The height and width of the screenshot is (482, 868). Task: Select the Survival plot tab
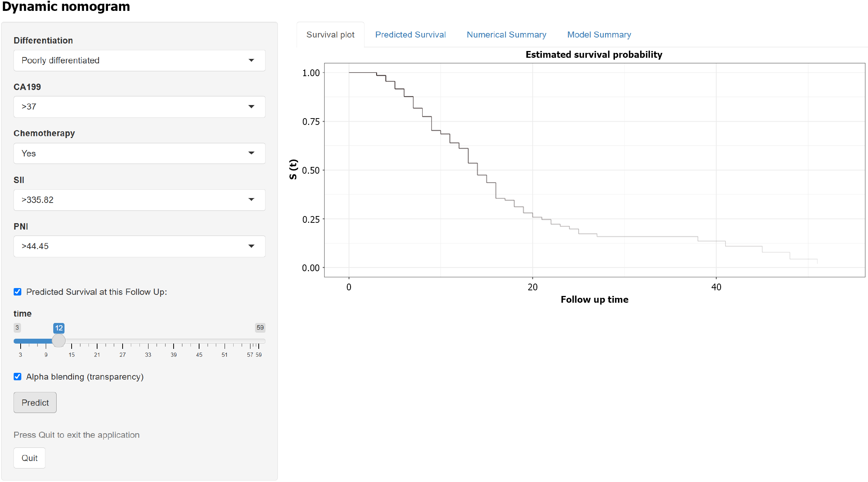coord(330,35)
